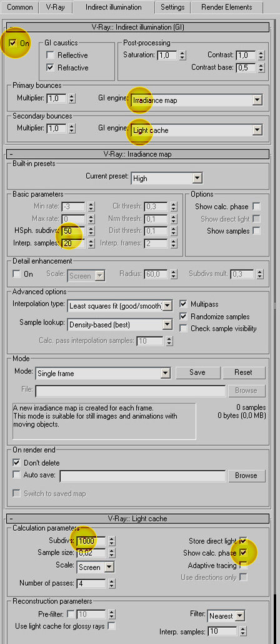The image size is (280, 644).
Task: Collapse the V-Ray Irradiance map rollout
Action: 139,154
